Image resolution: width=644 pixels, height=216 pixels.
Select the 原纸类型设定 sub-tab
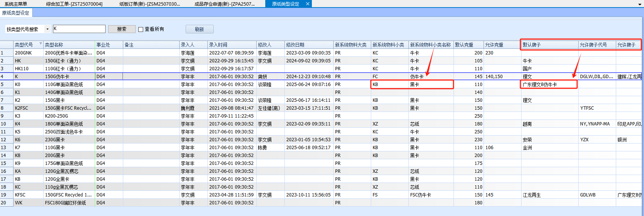16,13
